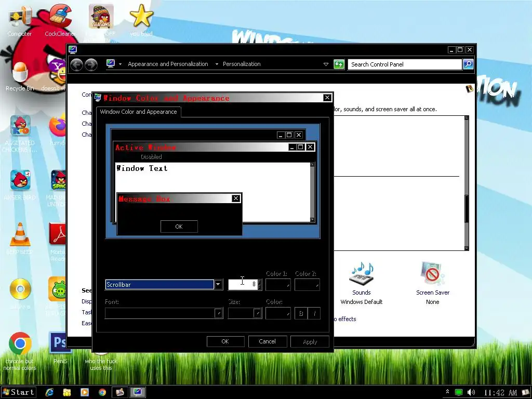
Task: Click the item size field showing 8
Action: pos(243,284)
